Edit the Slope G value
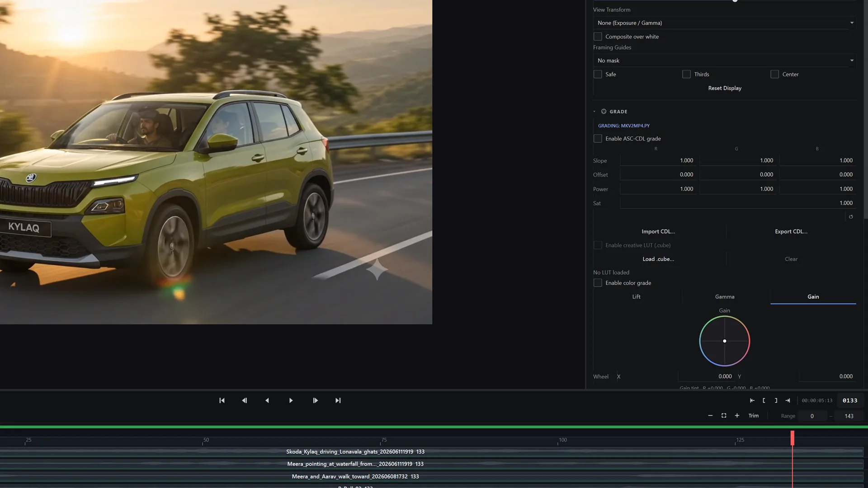Image resolution: width=868 pixels, height=488 pixels. click(x=739, y=160)
